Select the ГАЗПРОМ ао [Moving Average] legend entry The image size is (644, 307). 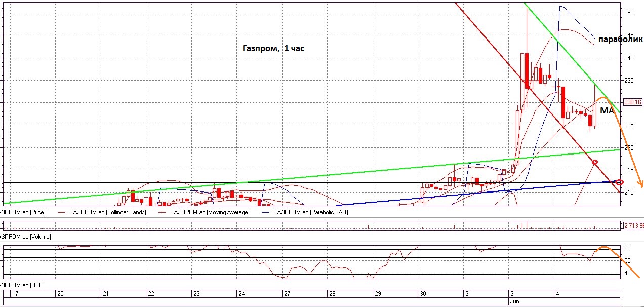(x=211, y=212)
